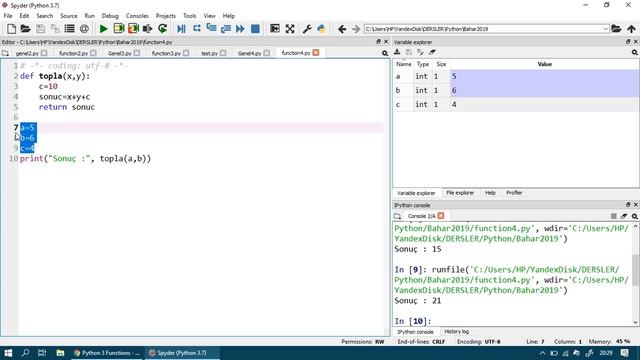Run the current cell icon
The width and height of the screenshot is (640, 360).
click(119, 29)
